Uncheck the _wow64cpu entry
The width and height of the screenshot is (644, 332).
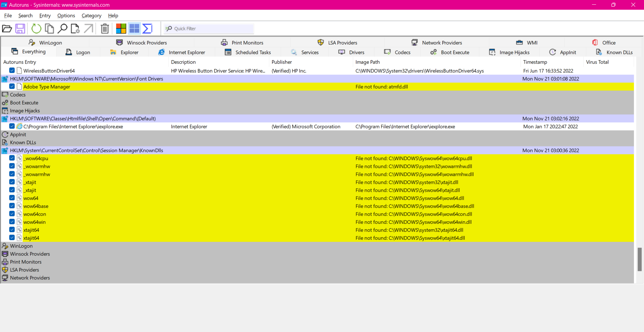[12, 158]
